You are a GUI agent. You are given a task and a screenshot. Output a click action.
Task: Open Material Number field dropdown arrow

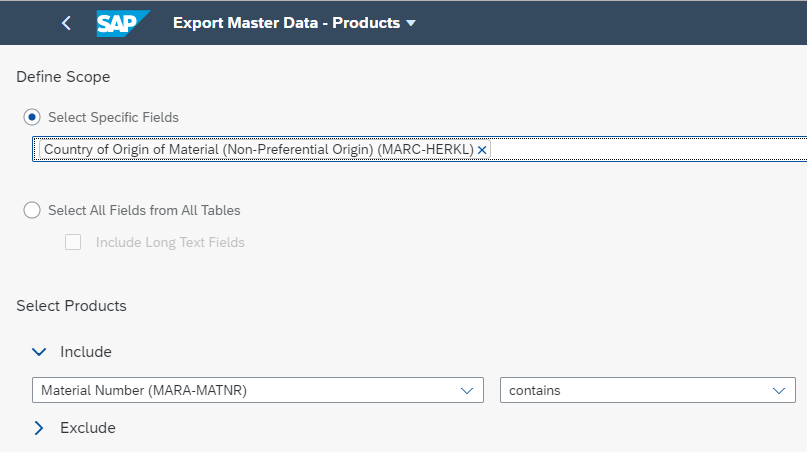[467, 391]
